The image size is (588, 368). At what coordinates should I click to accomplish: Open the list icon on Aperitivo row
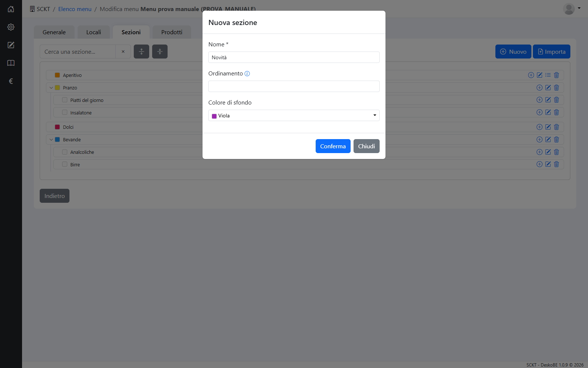[548, 75]
